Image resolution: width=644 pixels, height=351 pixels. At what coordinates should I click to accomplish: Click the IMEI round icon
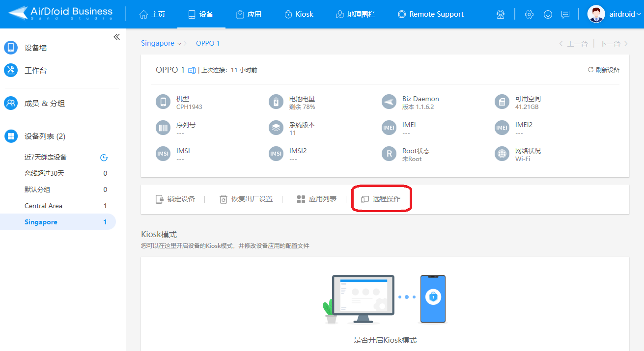(389, 128)
